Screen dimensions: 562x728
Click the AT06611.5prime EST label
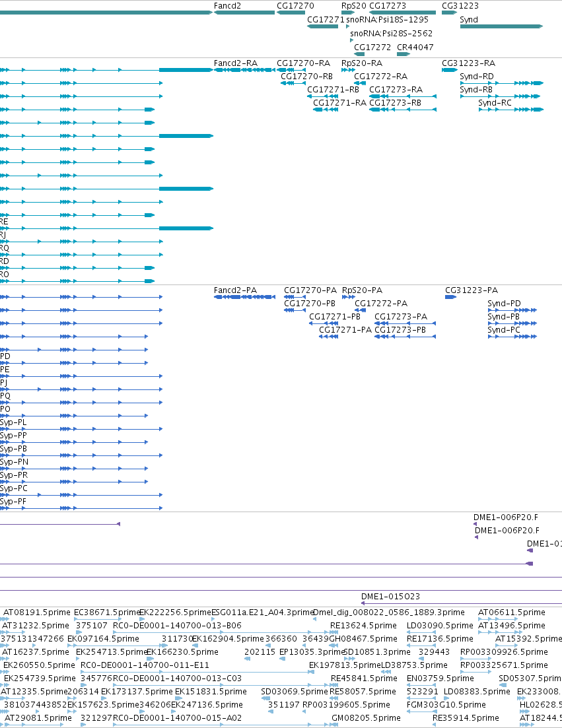coord(511,612)
